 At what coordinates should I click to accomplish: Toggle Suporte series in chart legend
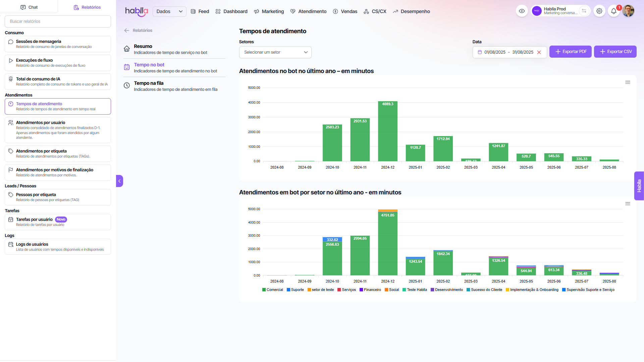(295, 290)
